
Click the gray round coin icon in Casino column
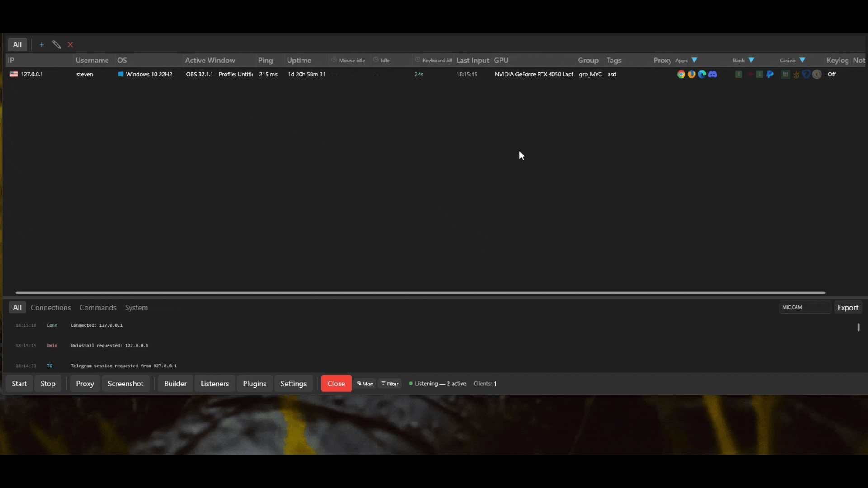coord(817,75)
